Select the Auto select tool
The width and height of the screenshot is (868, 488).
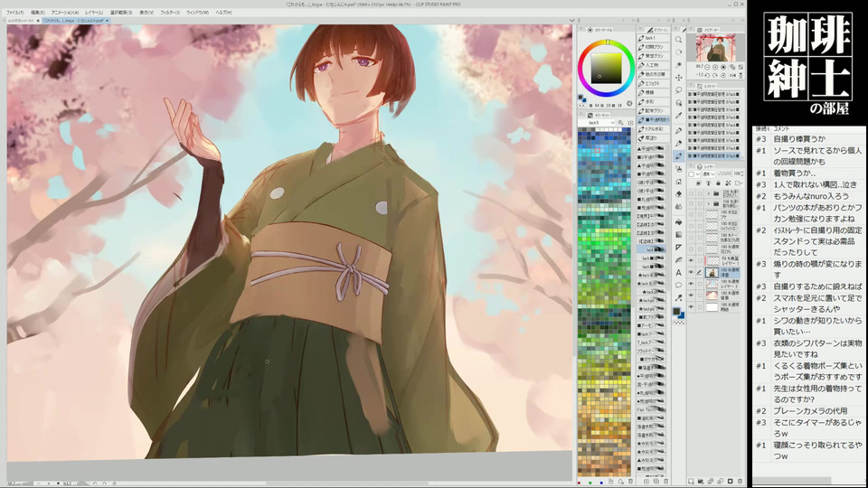679,103
